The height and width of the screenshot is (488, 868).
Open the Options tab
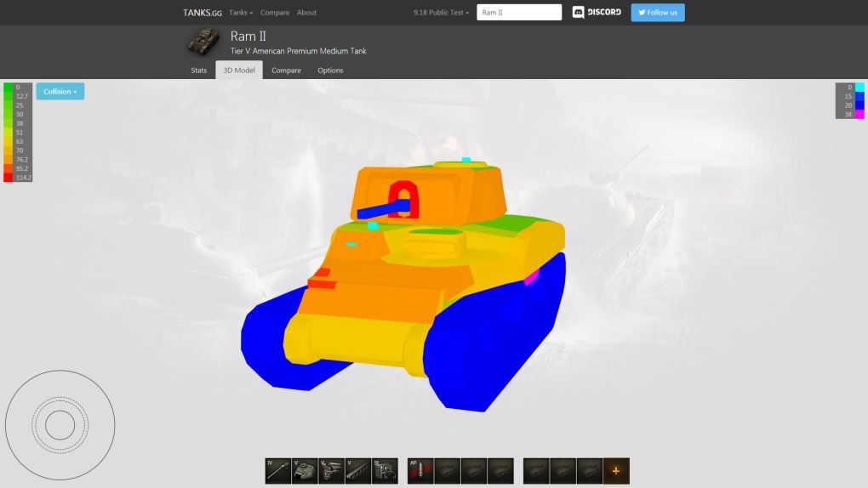[x=330, y=71]
